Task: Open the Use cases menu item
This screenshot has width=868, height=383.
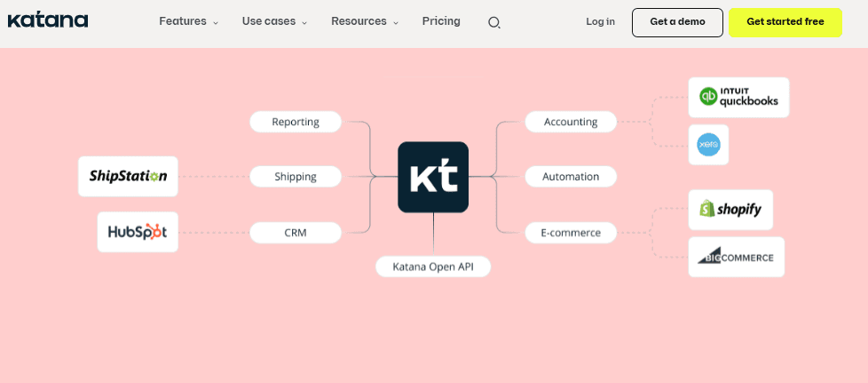Action: [x=268, y=21]
